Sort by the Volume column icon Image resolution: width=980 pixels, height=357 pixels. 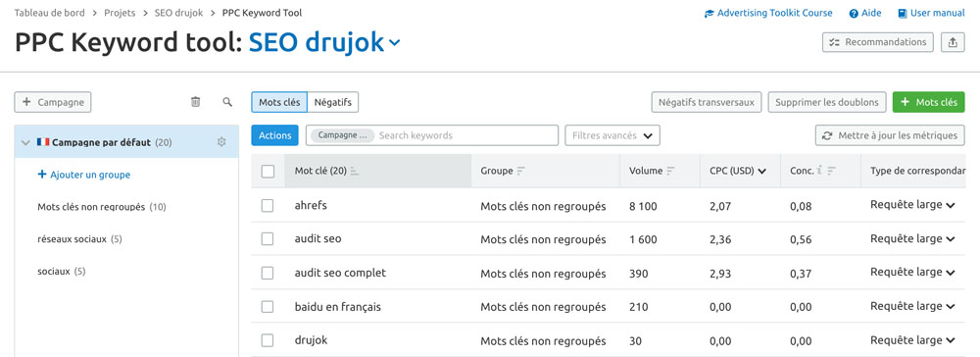coord(671,171)
